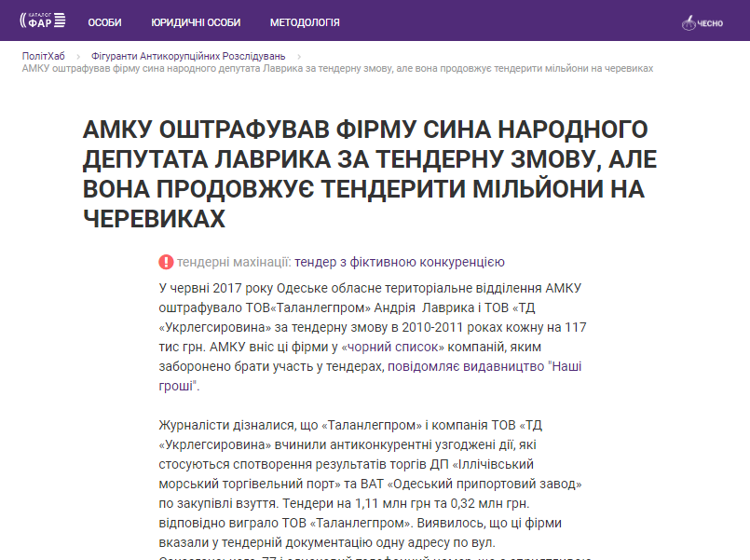Open the «чорний список» link
This screenshot has width=750, height=560.
392,347
